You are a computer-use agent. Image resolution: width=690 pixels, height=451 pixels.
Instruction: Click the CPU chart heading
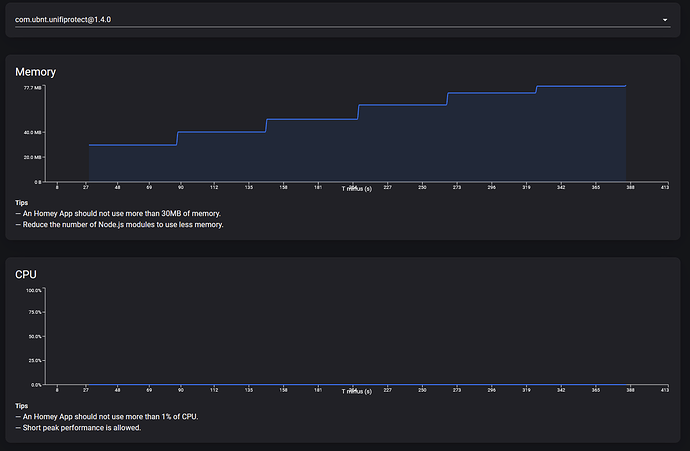coord(26,275)
